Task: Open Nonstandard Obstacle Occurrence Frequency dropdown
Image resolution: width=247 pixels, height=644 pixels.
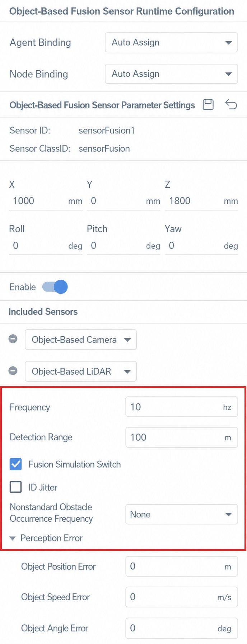Action: 182,514
